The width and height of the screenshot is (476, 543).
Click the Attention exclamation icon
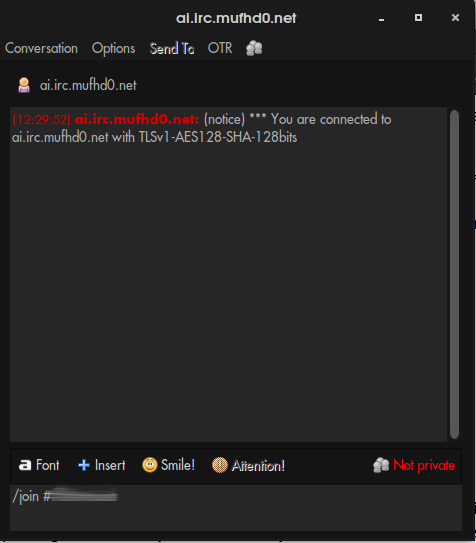(x=219, y=465)
